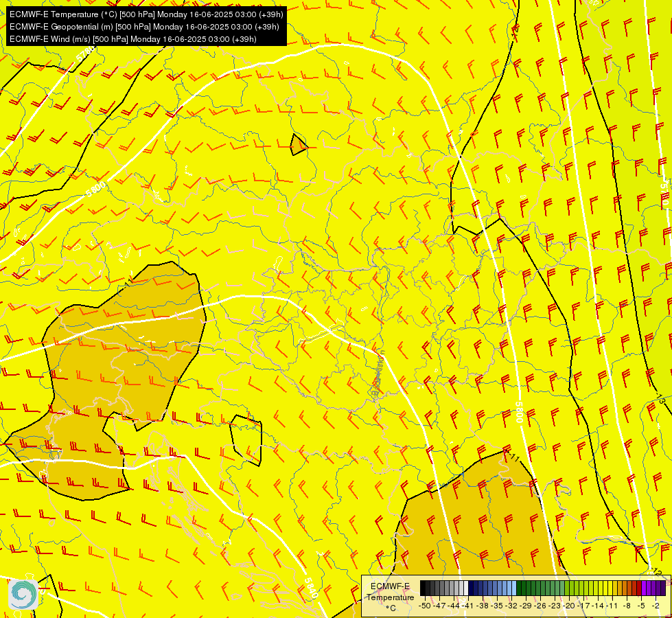The image size is (672, 618).
Task: Click the vertical 5800 contour label on the eastern contour
Action: (x=519, y=412)
